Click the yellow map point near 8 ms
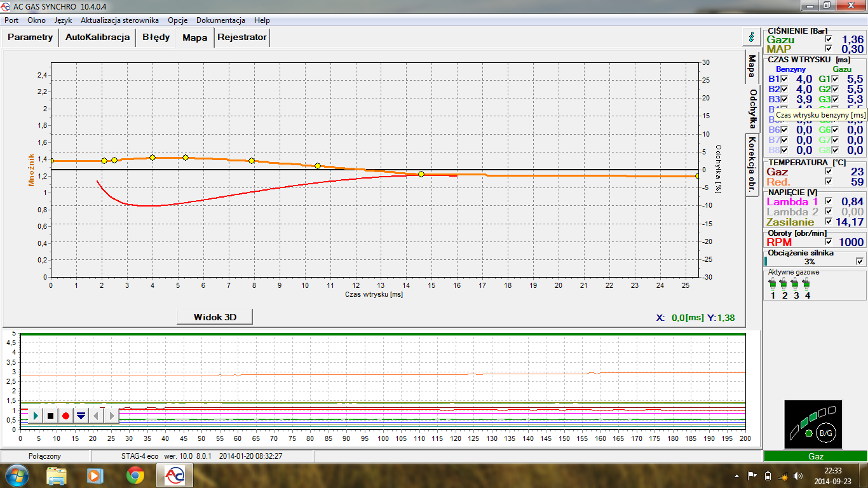The height and width of the screenshot is (488, 868). [252, 161]
